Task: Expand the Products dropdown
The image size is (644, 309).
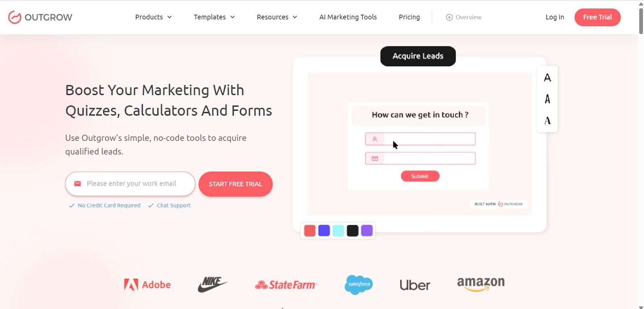Action: click(153, 17)
